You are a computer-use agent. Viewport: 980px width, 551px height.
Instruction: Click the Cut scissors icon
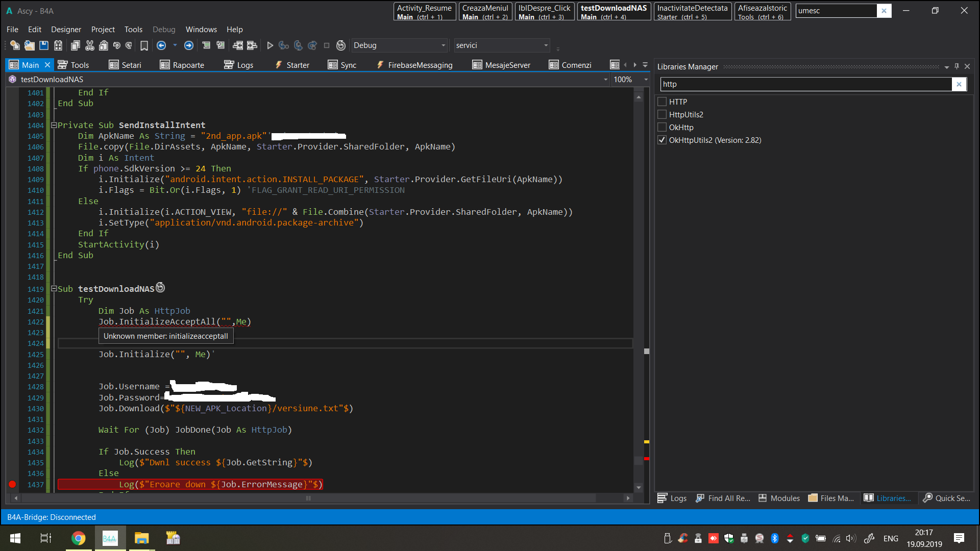[90, 45]
